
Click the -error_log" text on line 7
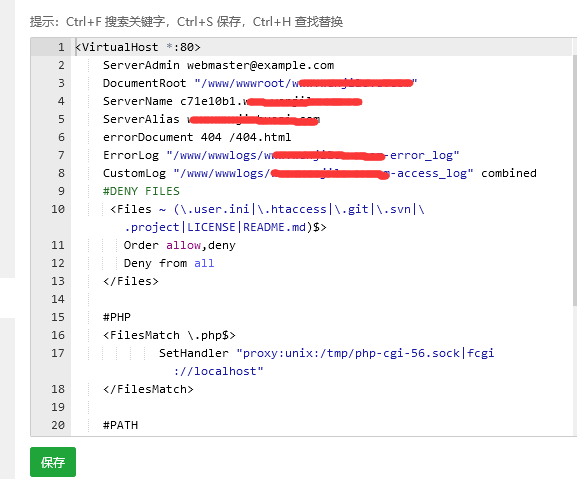coord(422,155)
